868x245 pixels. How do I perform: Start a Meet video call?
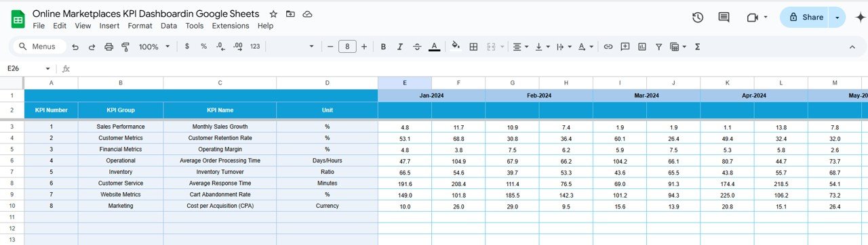pos(752,18)
